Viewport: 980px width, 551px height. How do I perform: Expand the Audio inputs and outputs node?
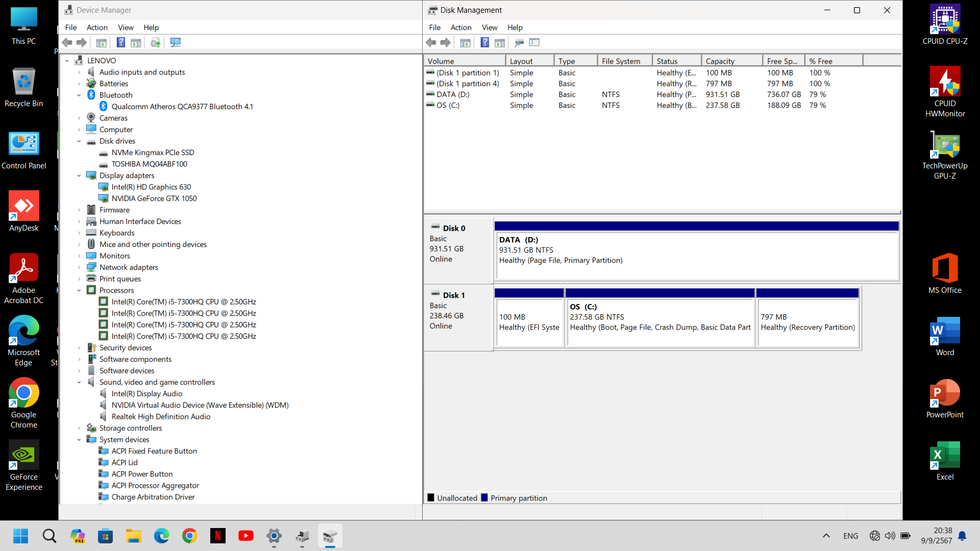[79, 72]
